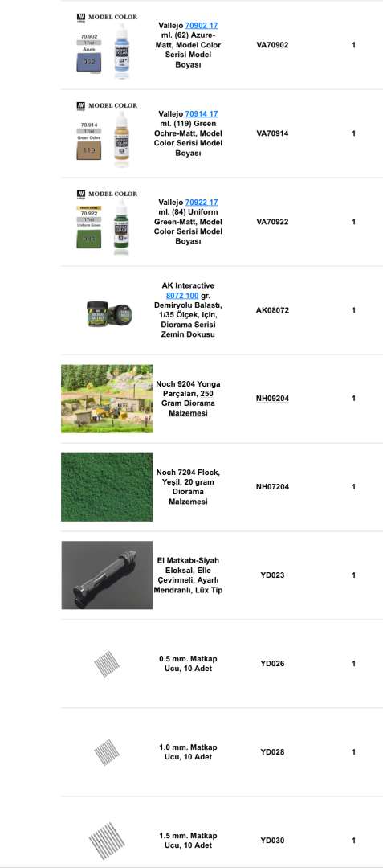Open the Green Ochre paint bottle image

107,133
